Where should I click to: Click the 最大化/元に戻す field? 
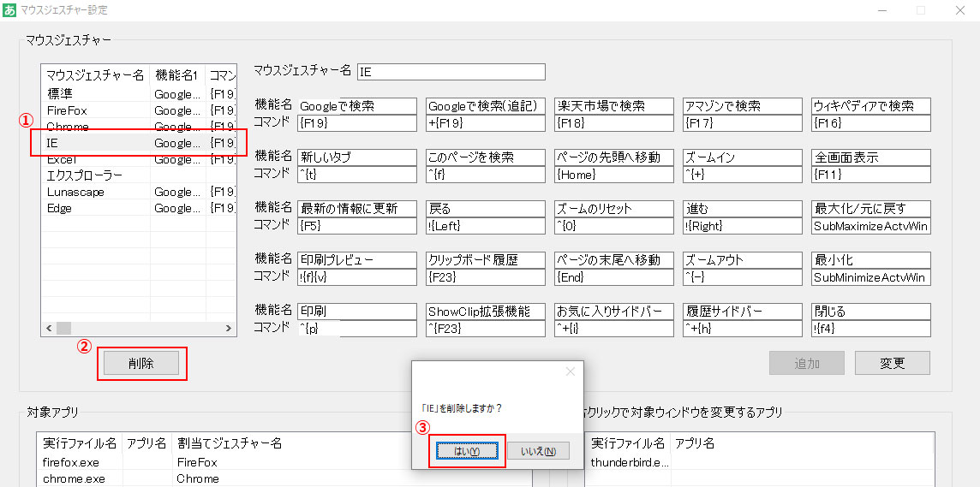871,209
